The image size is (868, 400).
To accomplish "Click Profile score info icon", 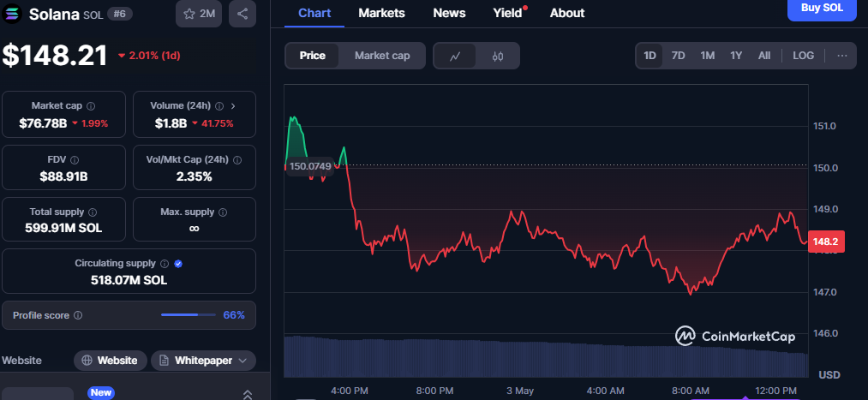I will (x=78, y=315).
